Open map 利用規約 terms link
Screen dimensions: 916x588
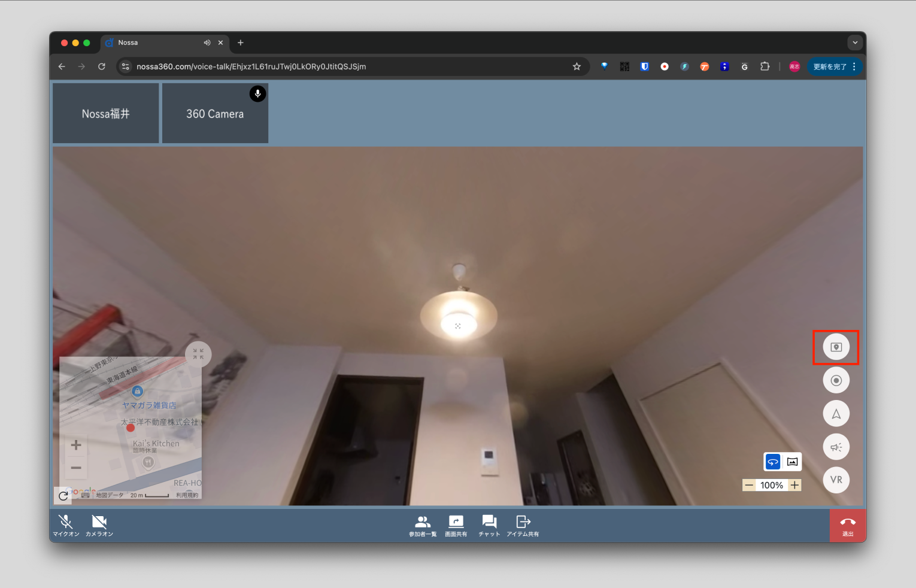[187, 495]
